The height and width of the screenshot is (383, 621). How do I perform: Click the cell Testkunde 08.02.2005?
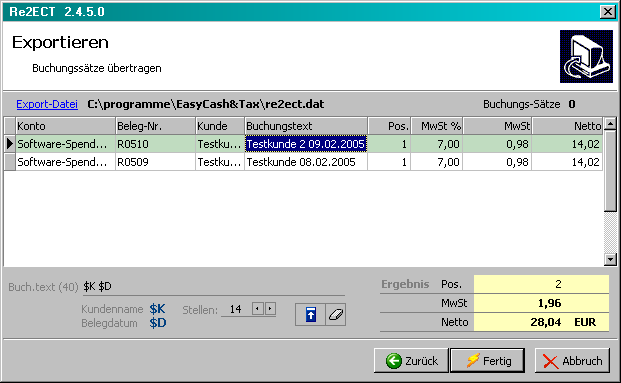point(306,162)
